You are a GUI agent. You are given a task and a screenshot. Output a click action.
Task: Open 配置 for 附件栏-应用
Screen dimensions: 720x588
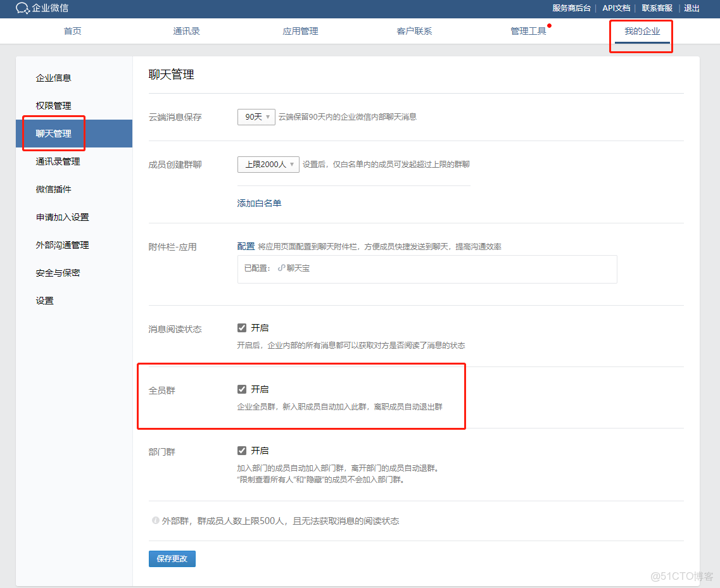point(246,246)
